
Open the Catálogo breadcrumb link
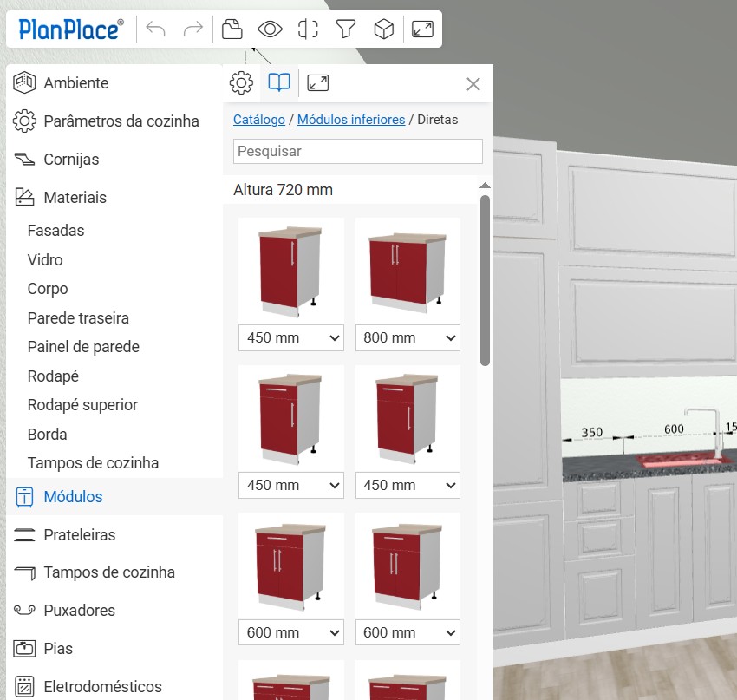(258, 120)
